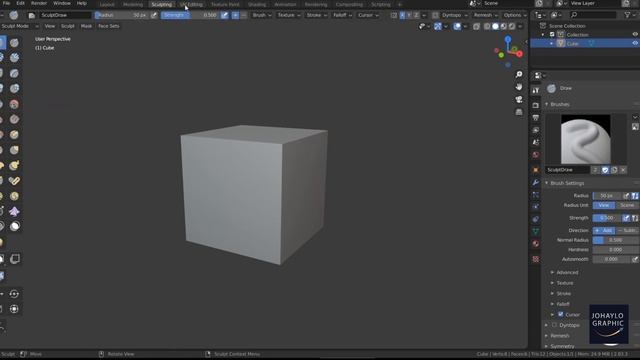This screenshot has width=640, height=360.
Task: Click the zoom magnifier in viewport
Action: [x=519, y=74]
